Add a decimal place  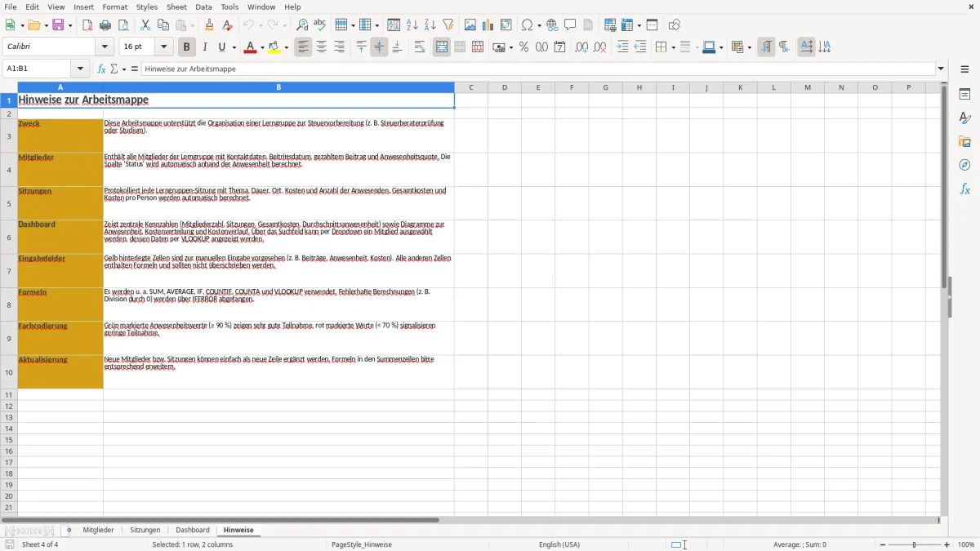click(581, 47)
